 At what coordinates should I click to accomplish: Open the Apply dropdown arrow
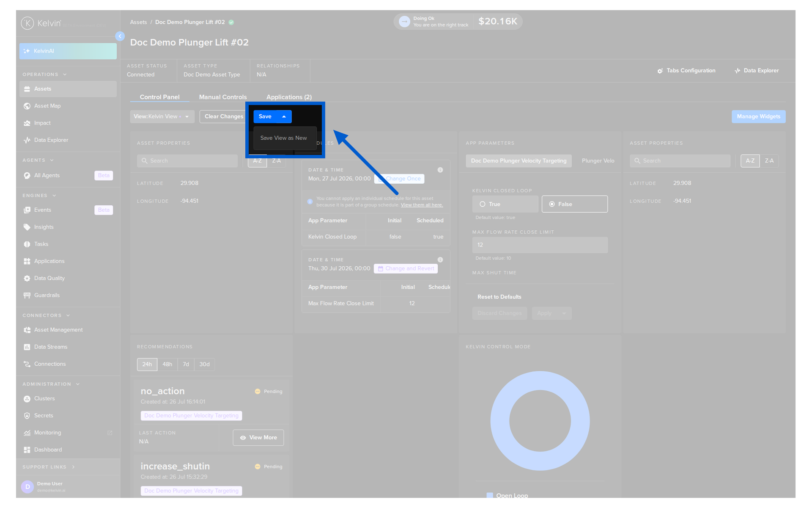(x=564, y=314)
